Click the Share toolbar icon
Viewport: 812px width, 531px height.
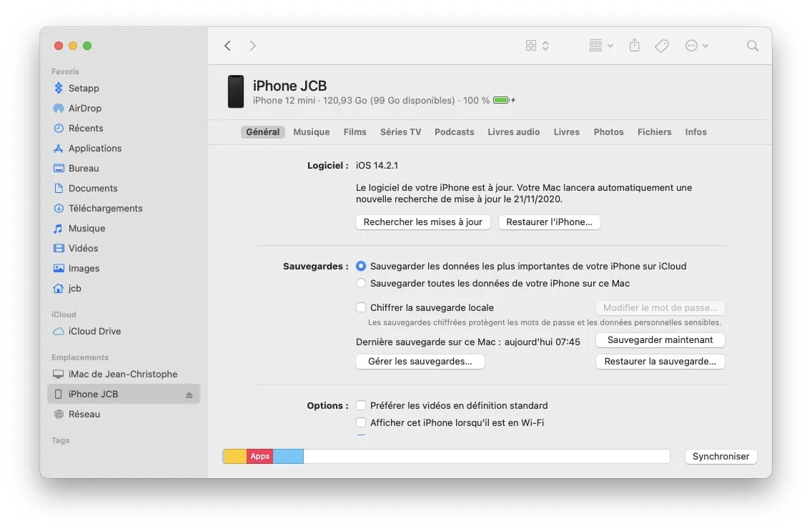[635, 46]
